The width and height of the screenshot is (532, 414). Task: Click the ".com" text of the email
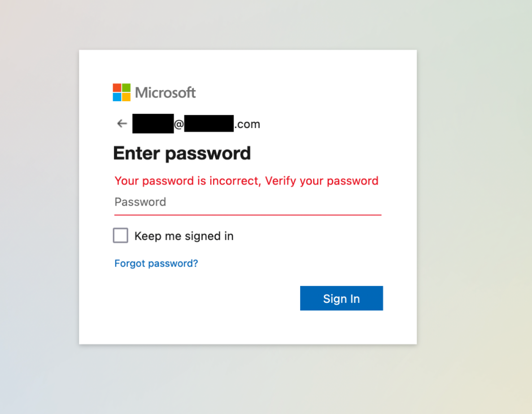tap(247, 125)
